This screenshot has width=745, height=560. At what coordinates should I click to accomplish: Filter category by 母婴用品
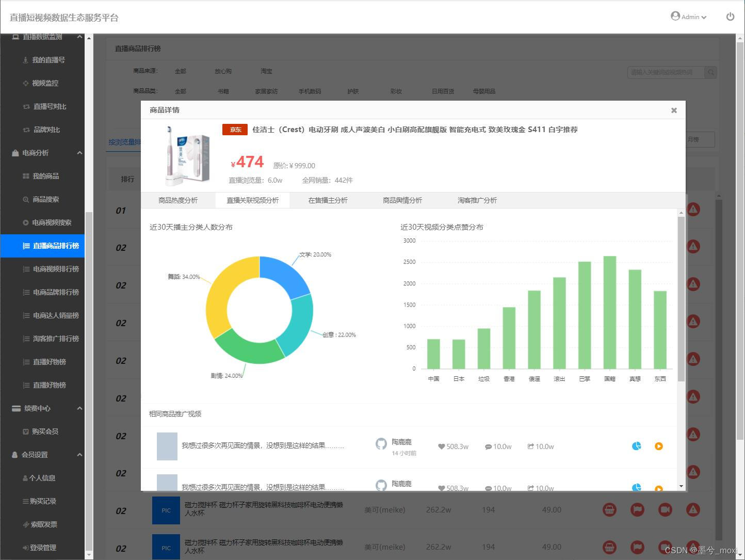[484, 91]
